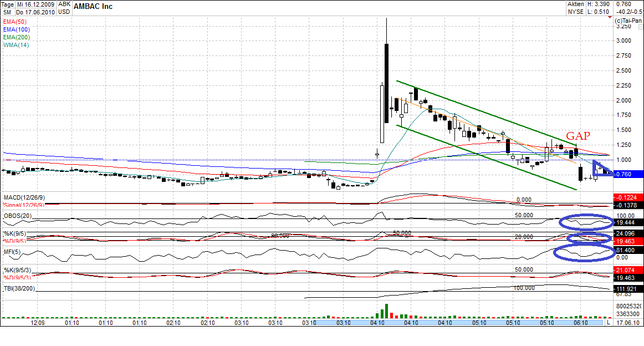The image size is (644, 346).
Task: Click the 0.000 MACD zero line label
Action: tap(524, 200)
